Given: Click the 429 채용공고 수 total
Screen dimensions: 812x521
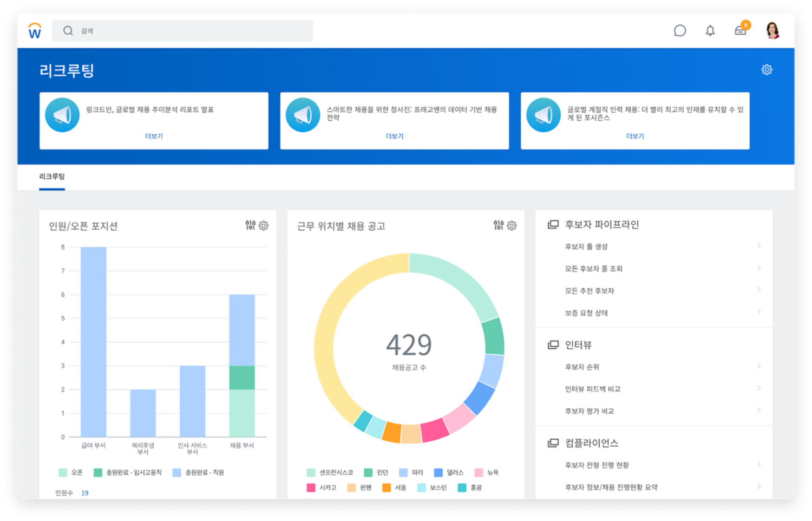Looking at the screenshot, I should [x=409, y=345].
